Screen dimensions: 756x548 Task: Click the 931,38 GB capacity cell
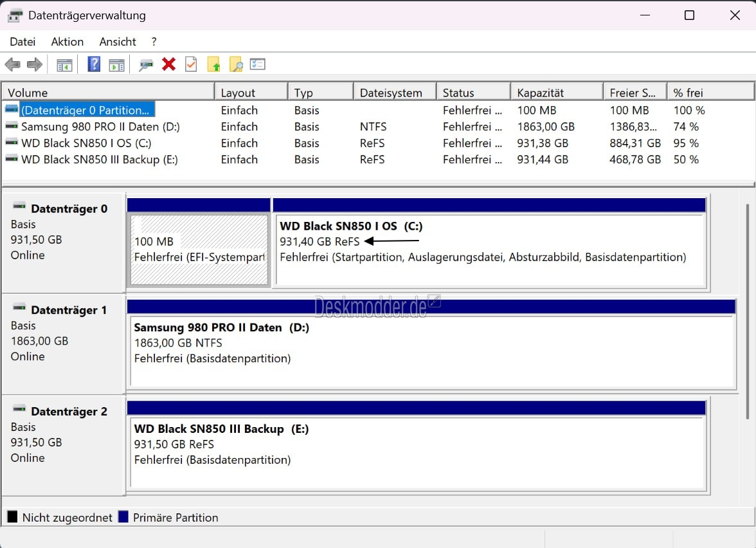coord(543,143)
